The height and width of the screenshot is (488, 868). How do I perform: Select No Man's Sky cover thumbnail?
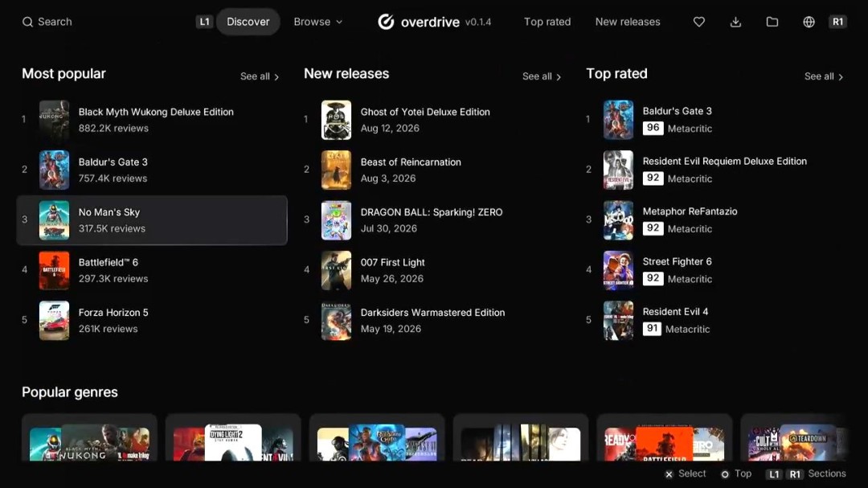[55, 220]
